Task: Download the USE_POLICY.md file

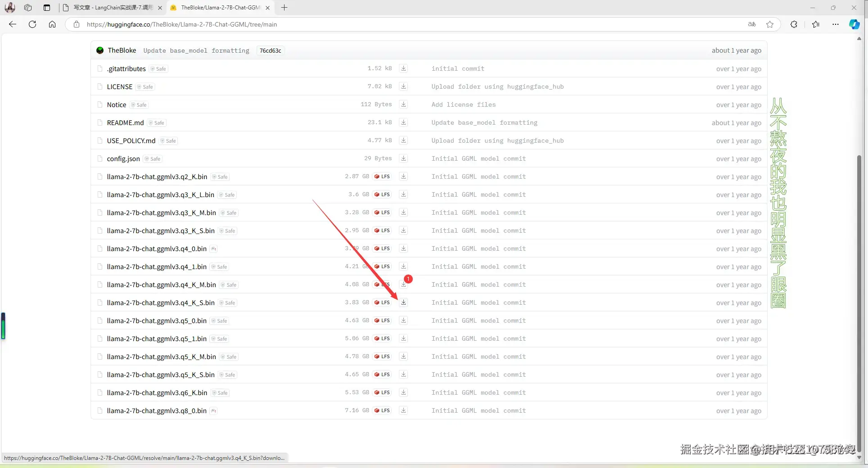Action: (403, 140)
